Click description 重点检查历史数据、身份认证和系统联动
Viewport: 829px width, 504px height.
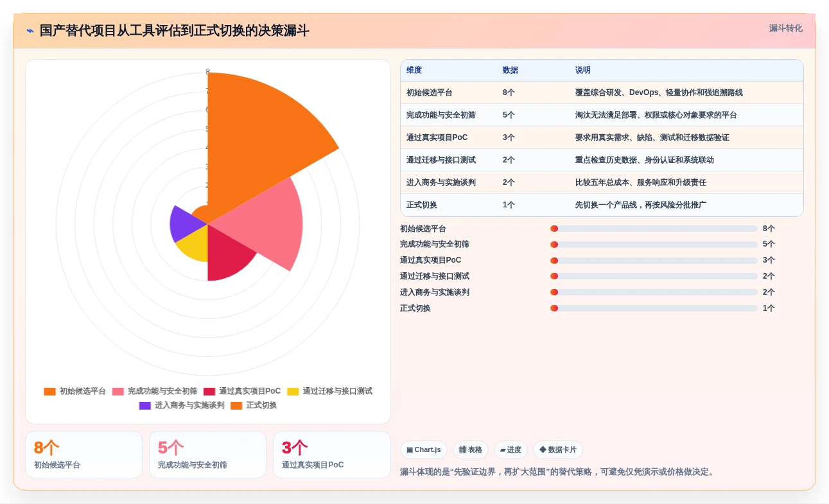[x=645, y=160]
